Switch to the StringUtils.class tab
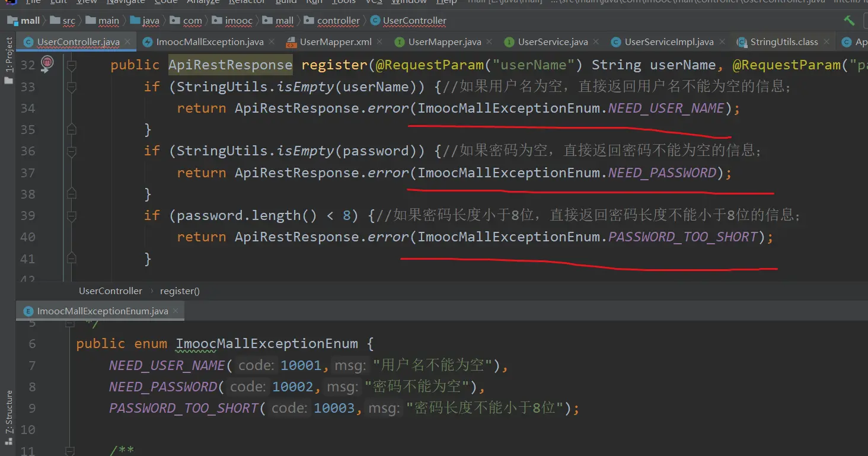 pyautogui.click(x=784, y=42)
